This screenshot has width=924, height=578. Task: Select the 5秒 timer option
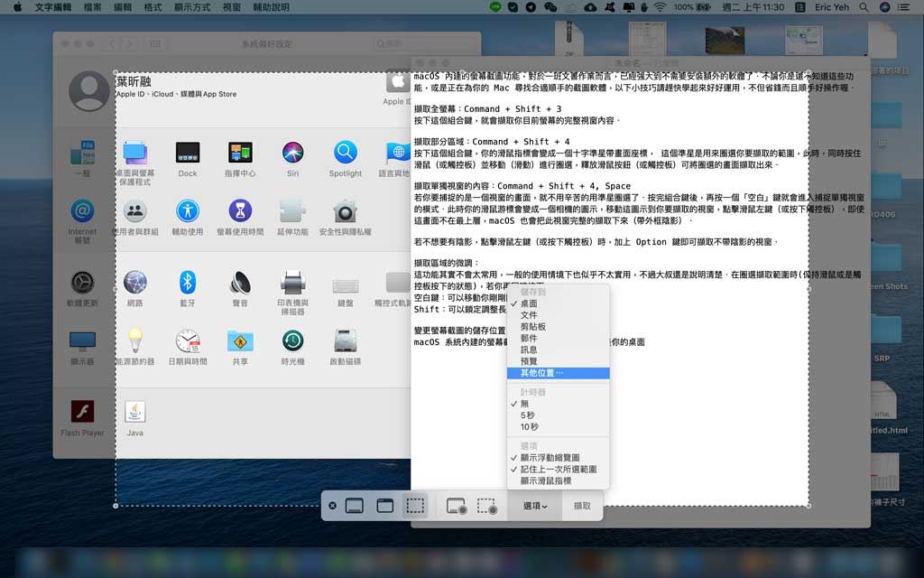click(558, 415)
